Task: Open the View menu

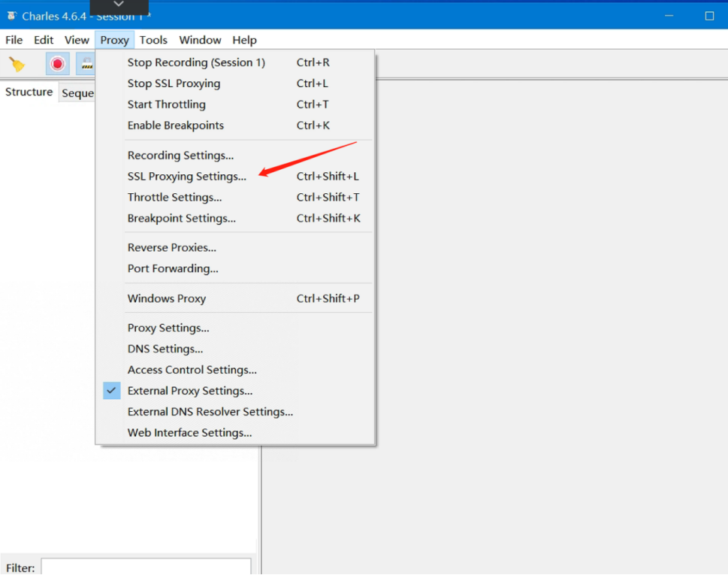Action: (x=77, y=40)
